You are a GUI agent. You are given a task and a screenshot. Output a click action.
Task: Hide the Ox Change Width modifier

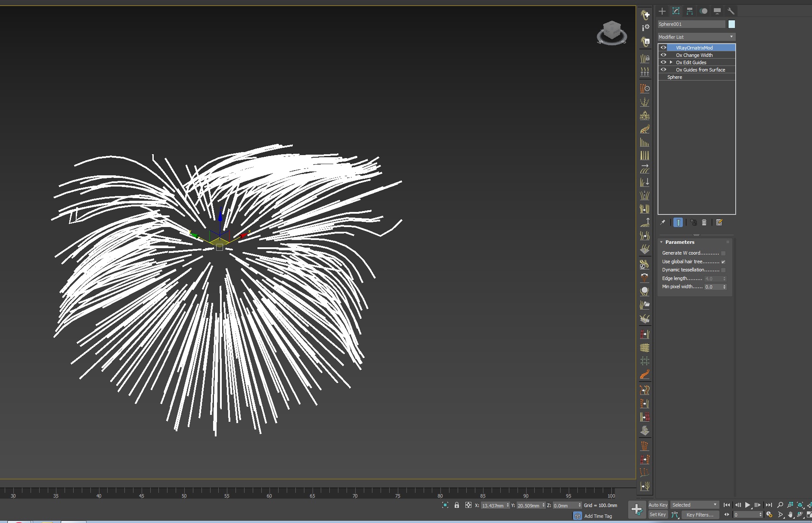coord(663,55)
